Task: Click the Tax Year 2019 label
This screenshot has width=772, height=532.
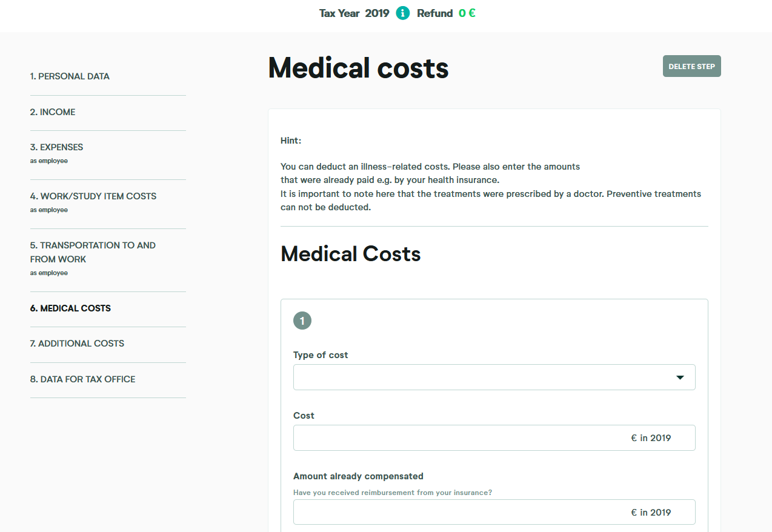Action: (x=354, y=13)
